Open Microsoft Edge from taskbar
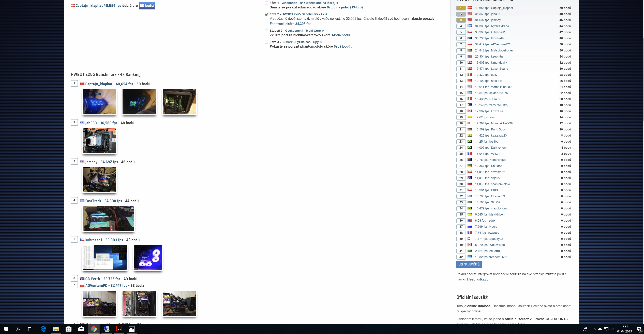Image resolution: width=644 pixels, height=334 pixels. tap(43, 329)
